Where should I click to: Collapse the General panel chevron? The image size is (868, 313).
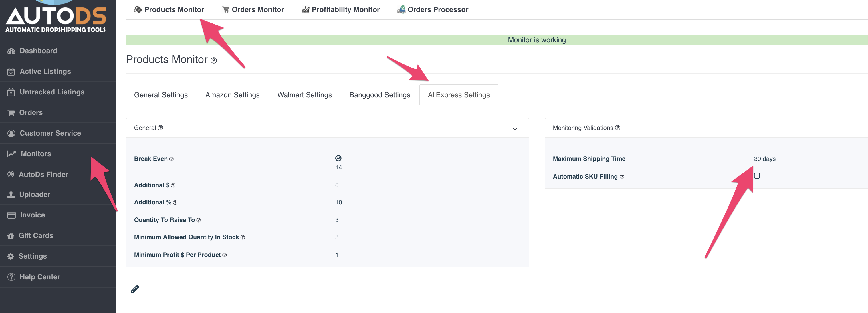(x=514, y=129)
